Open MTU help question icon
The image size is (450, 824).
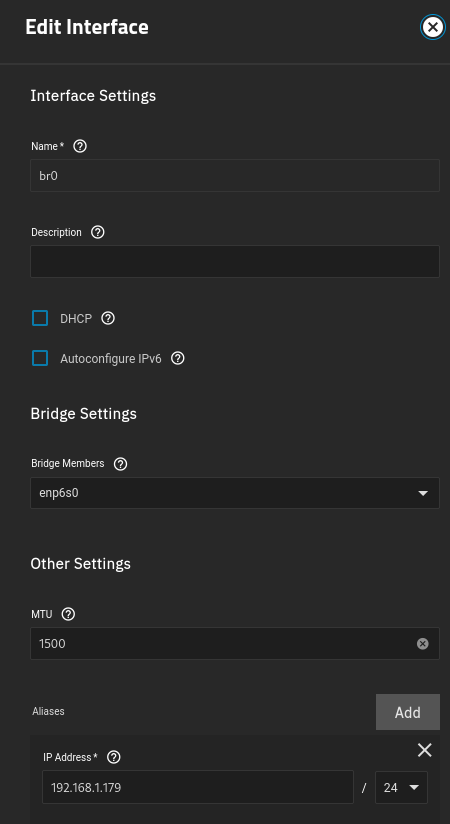[x=68, y=614]
